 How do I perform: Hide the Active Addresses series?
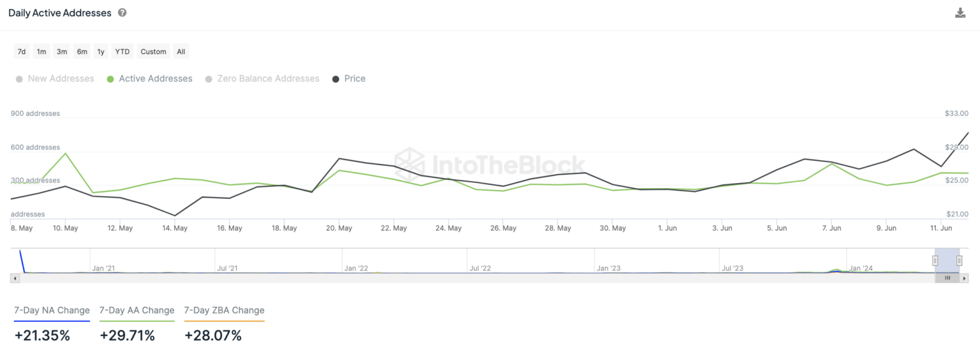[150, 78]
